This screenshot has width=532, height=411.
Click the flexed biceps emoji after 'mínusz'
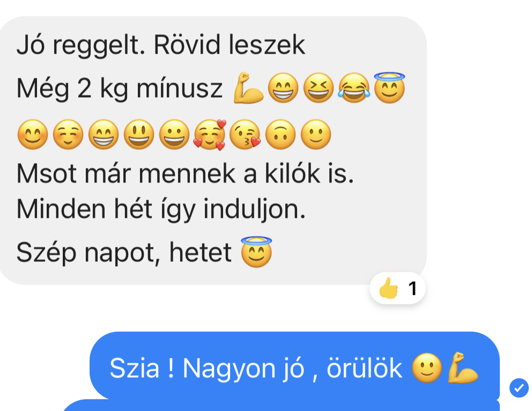pos(248,88)
